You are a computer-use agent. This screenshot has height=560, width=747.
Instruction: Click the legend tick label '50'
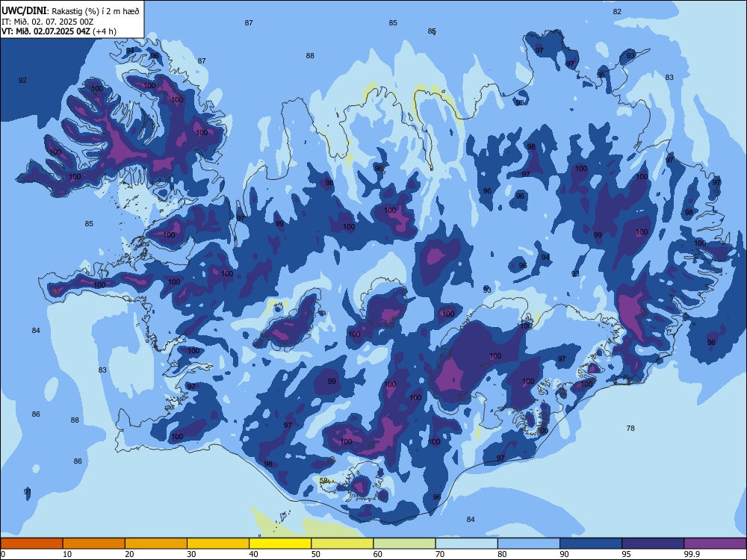point(315,554)
